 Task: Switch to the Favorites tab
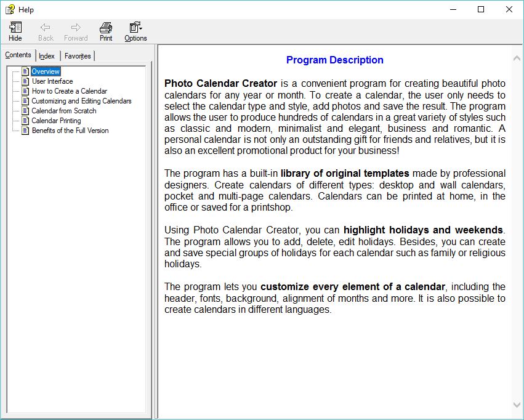(78, 56)
